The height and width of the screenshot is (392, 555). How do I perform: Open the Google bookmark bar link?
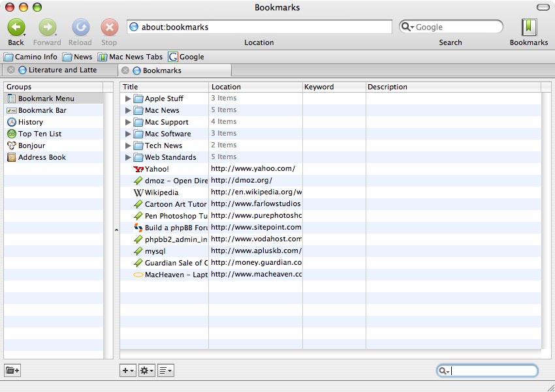click(x=186, y=57)
